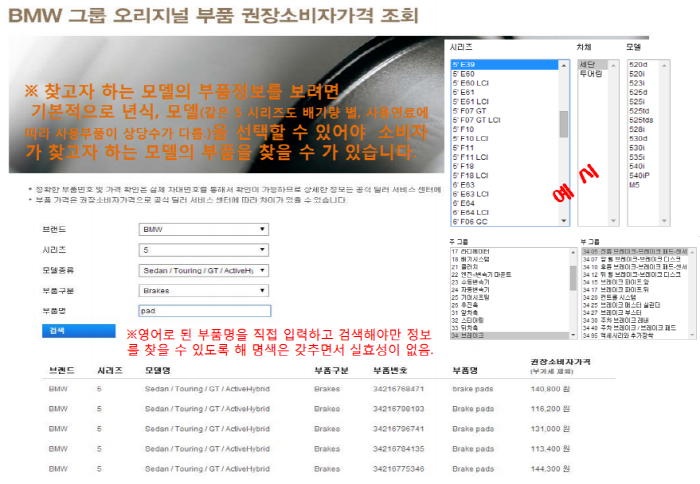Select 33 뒤차축 in the main group list
Image resolution: width=700 pixels, height=484 pixels.
[x=510, y=328]
